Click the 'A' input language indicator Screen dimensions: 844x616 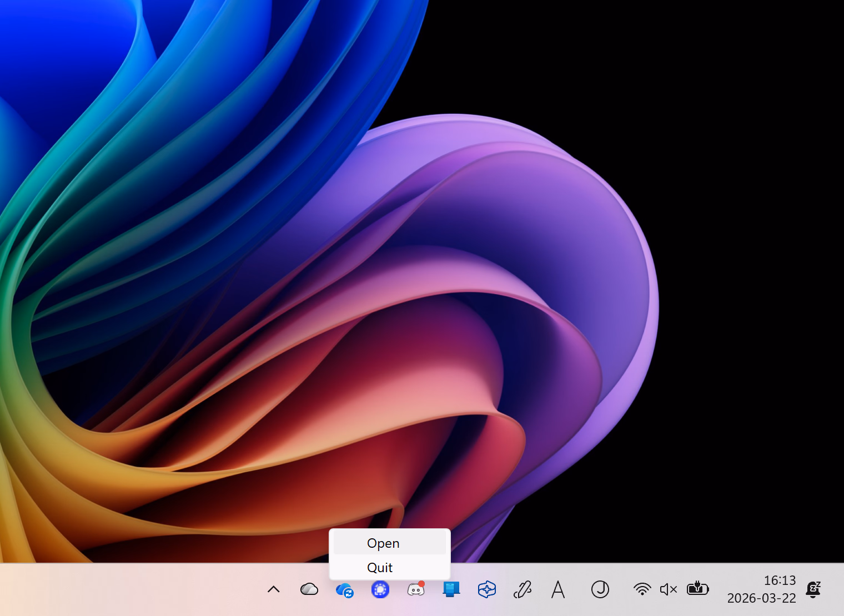tap(558, 589)
